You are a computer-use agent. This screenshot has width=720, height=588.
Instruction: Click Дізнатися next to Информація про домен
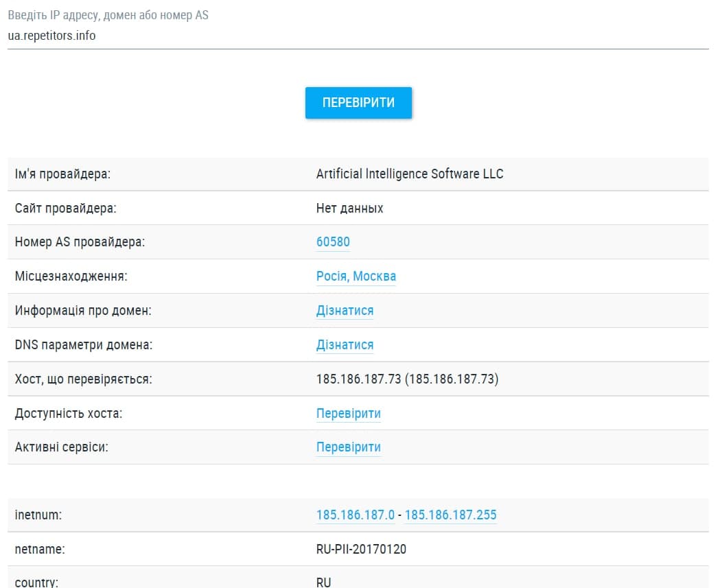point(345,311)
